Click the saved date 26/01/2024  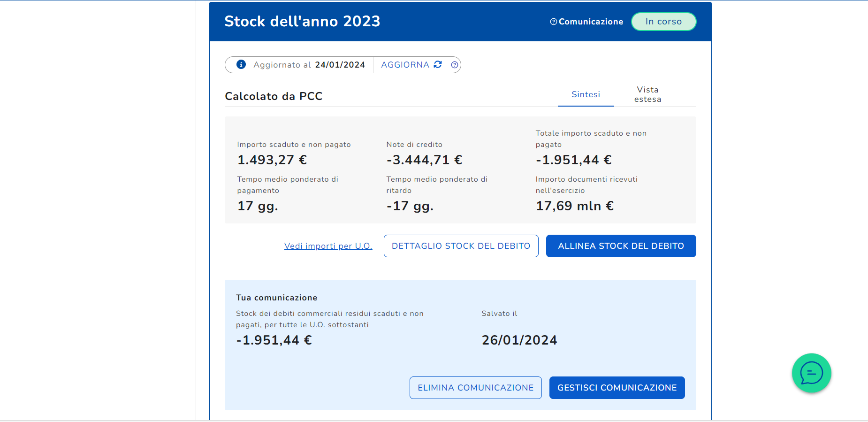[519, 340]
